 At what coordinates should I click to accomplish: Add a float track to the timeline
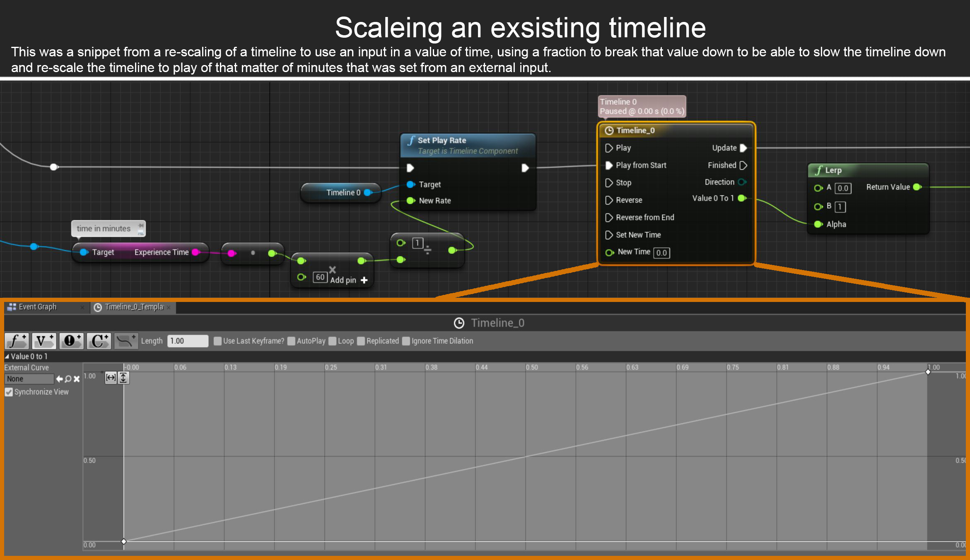coord(17,341)
